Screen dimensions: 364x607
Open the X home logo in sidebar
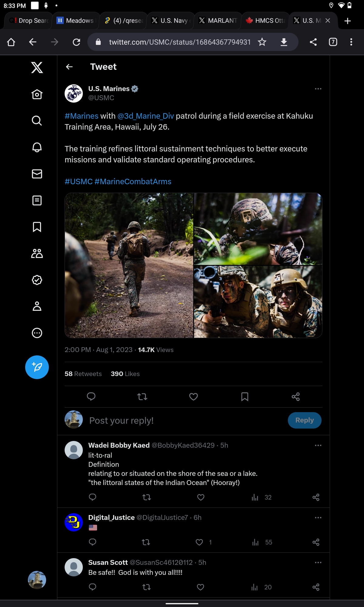(x=37, y=67)
